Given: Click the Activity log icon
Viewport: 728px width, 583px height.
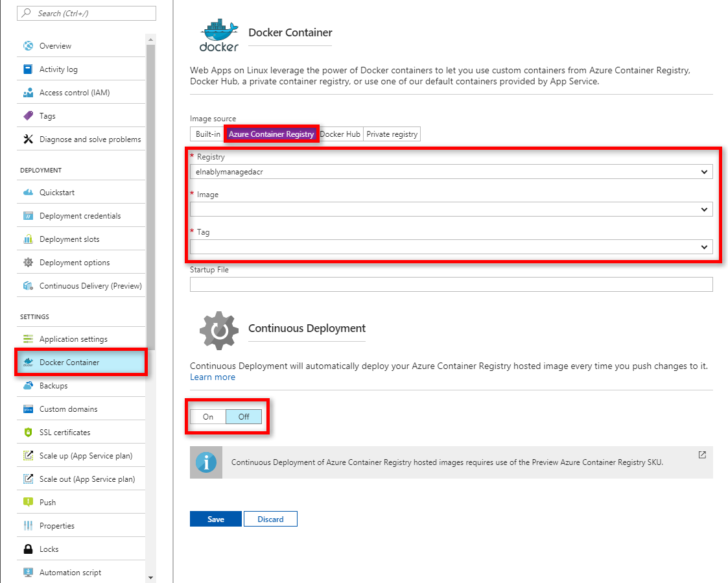Looking at the screenshot, I should pos(28,69).
